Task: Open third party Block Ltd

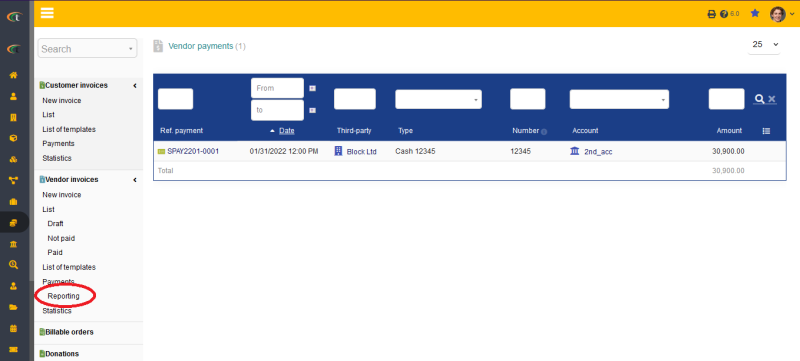Action: coord(361,152)
